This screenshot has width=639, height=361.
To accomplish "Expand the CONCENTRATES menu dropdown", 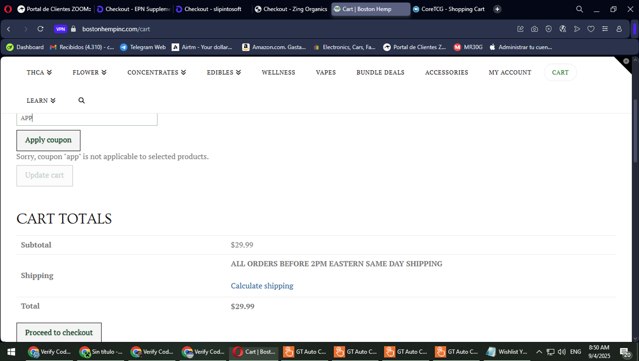I will [x=156, y=73].
